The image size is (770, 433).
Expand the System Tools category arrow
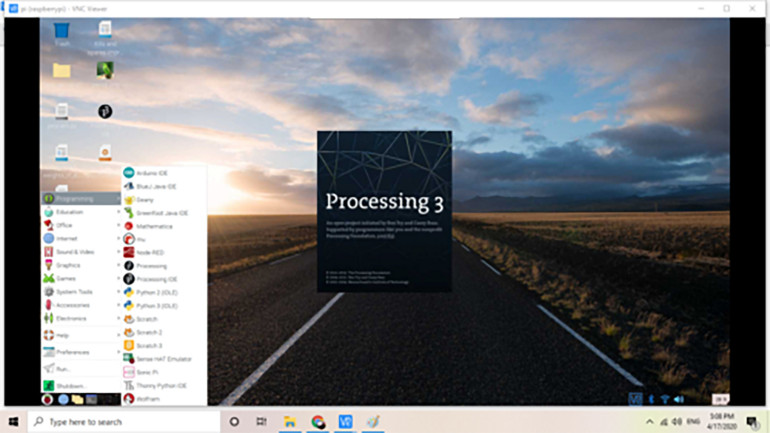point(118,292)
